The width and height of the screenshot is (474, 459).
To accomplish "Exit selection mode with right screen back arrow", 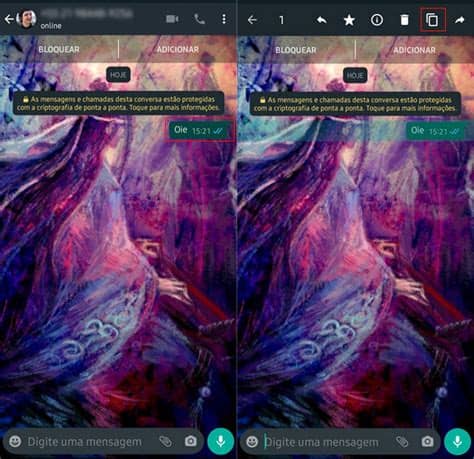I will click(252, 20).
